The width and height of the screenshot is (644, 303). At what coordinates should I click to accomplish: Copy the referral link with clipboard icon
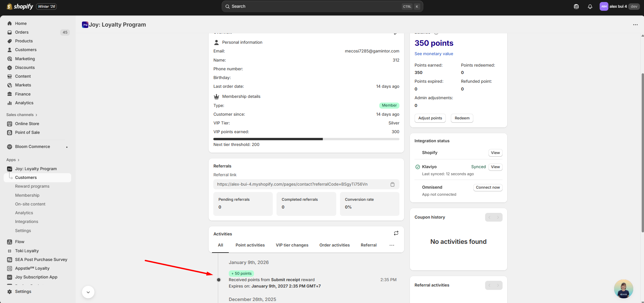(392, 184)
